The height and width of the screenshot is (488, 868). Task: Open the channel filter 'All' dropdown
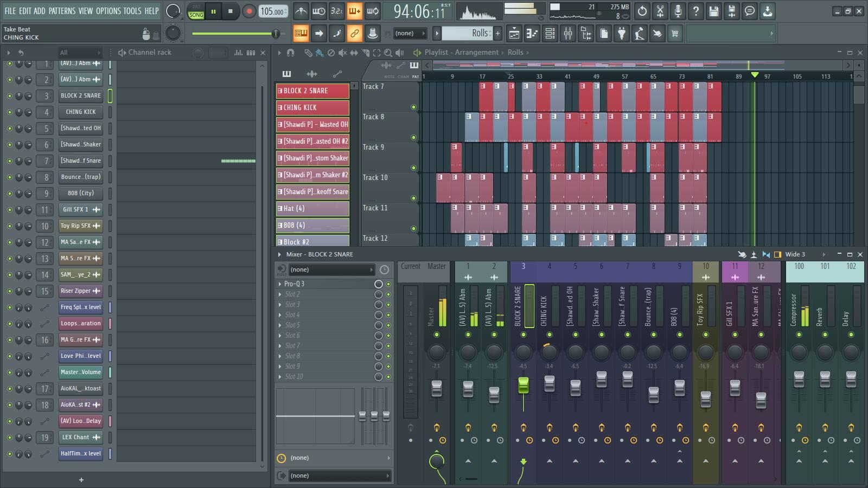point(80,53)
